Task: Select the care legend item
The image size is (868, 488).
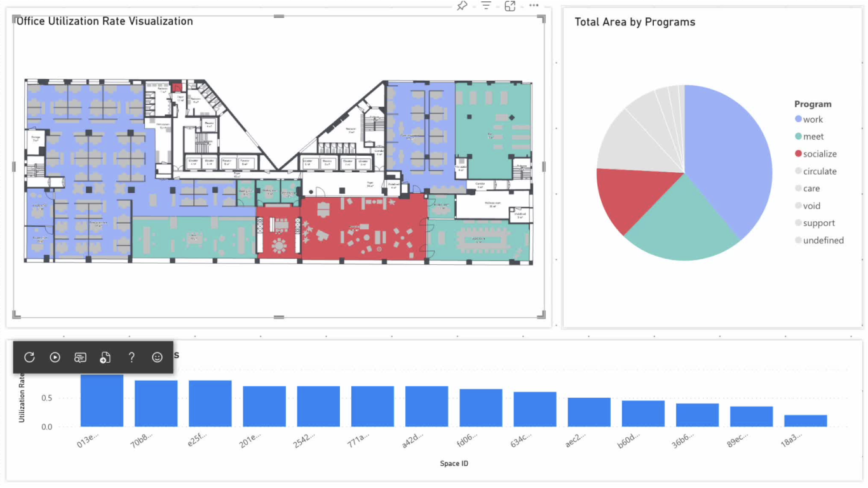Action: pos(808,188)
